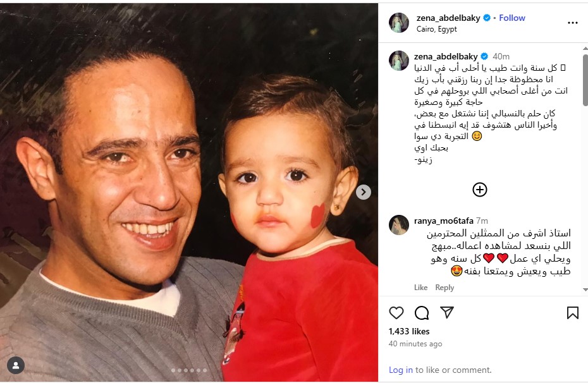
Task: Click the scroll down arrow in comments
Action: tap(585, 289)
